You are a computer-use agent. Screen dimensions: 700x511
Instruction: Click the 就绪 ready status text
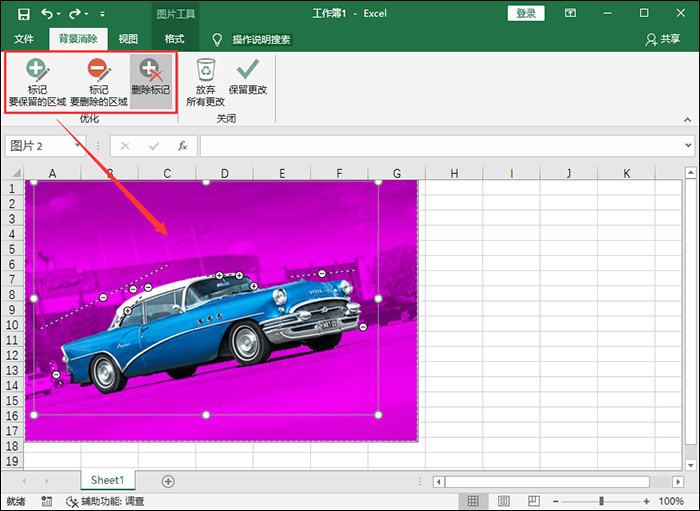[x=16, y=501]
